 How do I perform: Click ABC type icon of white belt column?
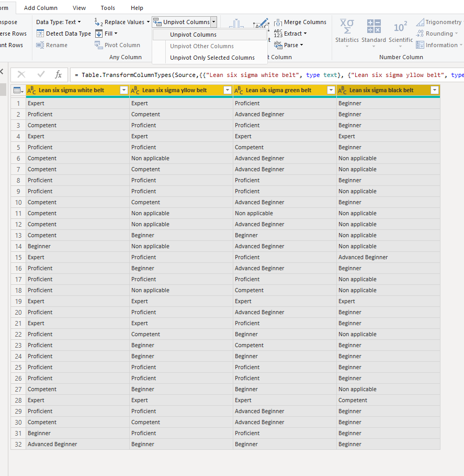pyautogui.click(x=31, y=90)
